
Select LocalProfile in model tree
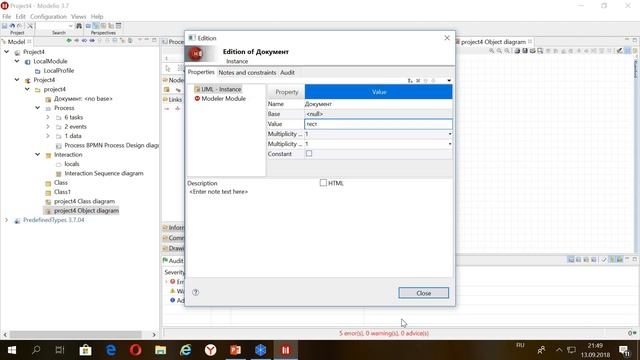pos(59,71)
